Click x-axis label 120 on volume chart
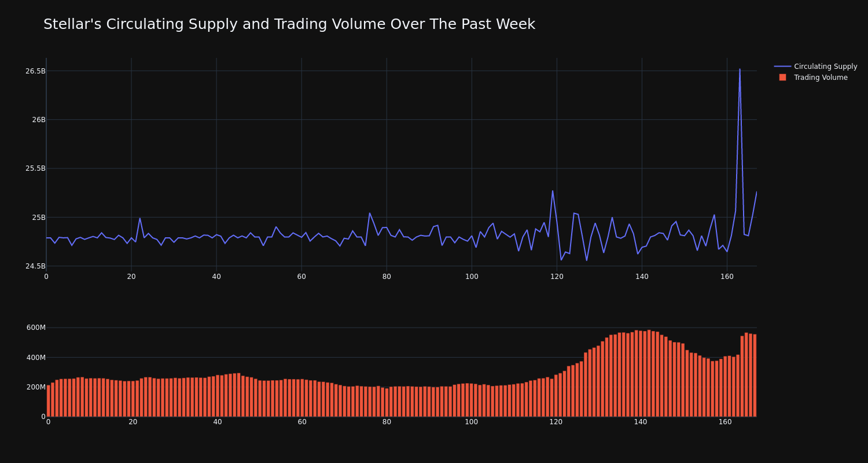The image size is (868, 463). tap(557, 422)
